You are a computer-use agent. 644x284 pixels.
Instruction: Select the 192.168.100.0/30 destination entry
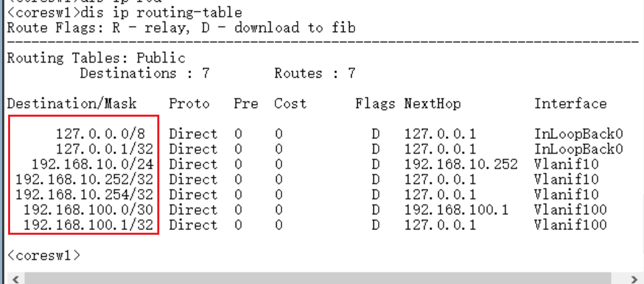(x=87, y=210)
